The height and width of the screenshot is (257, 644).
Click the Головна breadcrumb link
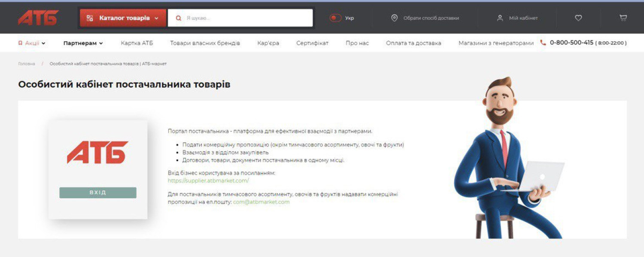point(27,64)
